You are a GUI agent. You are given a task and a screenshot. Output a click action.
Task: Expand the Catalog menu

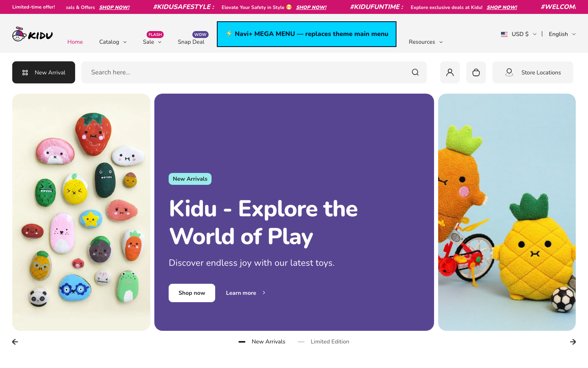click(x=113, y=42)
